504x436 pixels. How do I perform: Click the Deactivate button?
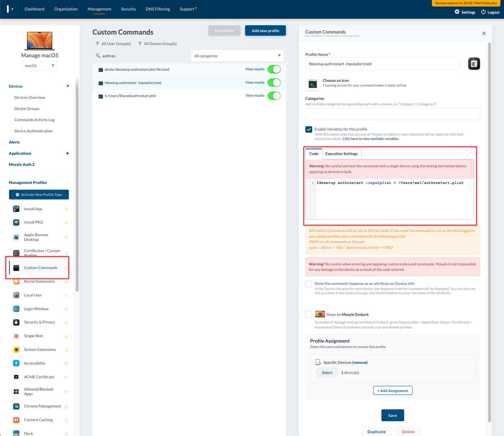[224, 31]
